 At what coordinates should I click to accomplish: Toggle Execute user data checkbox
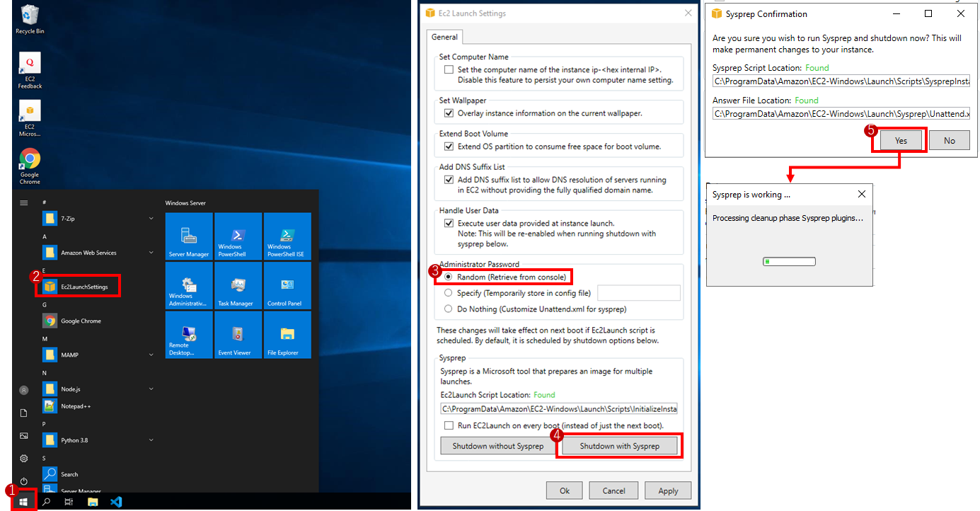449,223
